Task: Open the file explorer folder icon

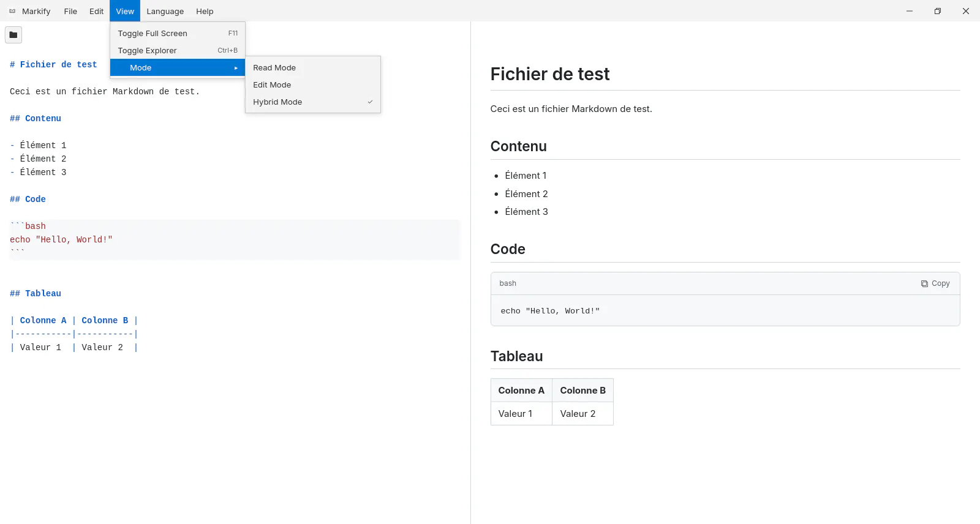Action: [13, 35]
